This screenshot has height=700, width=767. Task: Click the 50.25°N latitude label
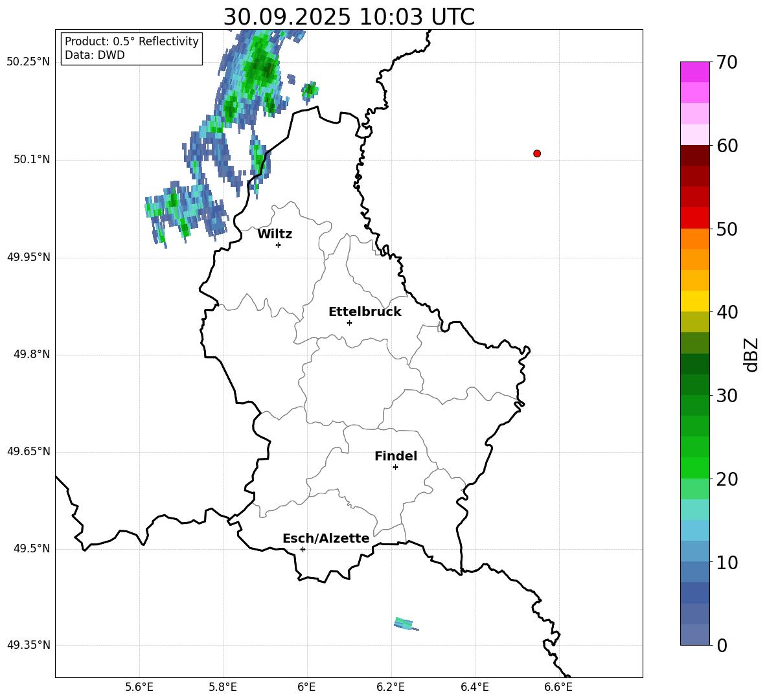pyautogui.click(x=29, y=62)
